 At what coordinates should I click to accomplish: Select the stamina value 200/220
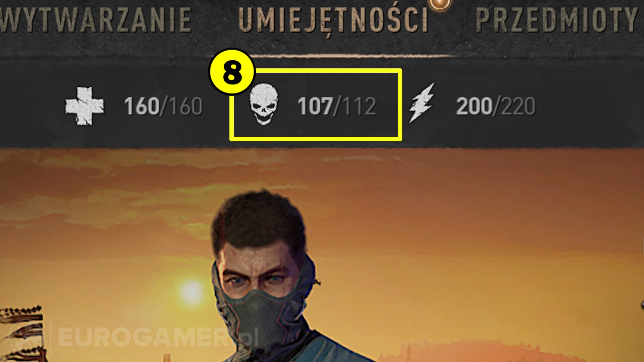[x=495, y=106]
